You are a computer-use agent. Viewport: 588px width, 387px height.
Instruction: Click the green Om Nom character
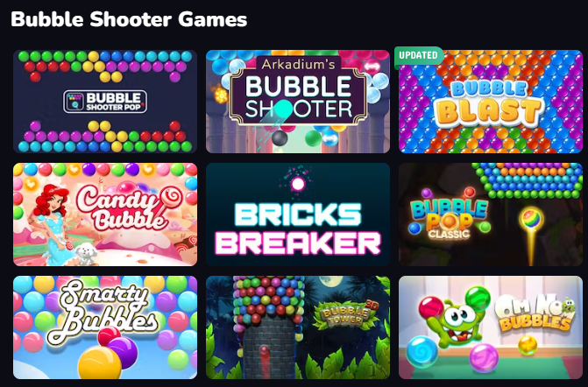(458, 320)
